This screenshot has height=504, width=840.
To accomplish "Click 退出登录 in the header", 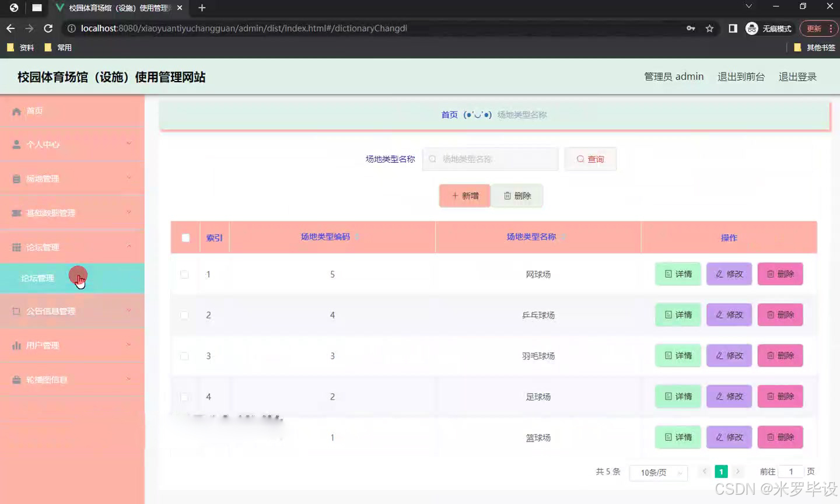I will (x=797, y=76).
